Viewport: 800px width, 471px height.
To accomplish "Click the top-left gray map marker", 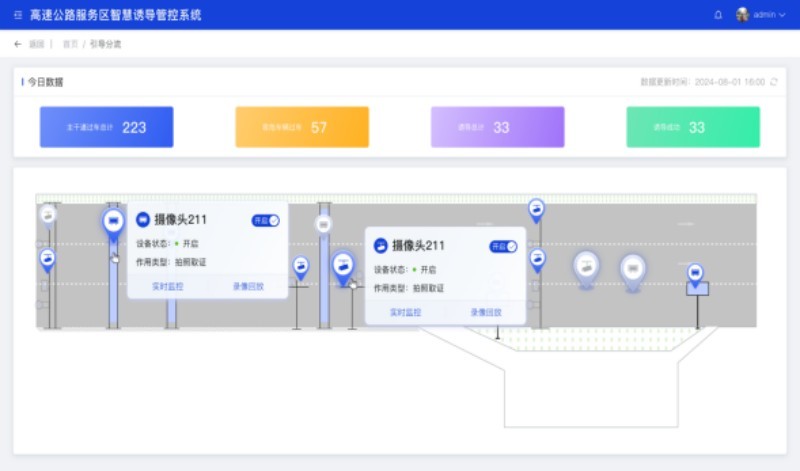I will point(48,213).
